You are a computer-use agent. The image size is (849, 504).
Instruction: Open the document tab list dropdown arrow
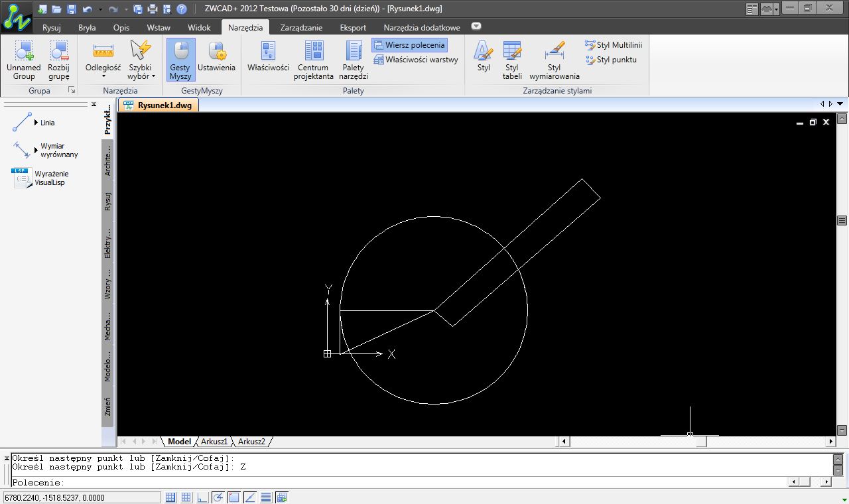click(x=840, y=104)
